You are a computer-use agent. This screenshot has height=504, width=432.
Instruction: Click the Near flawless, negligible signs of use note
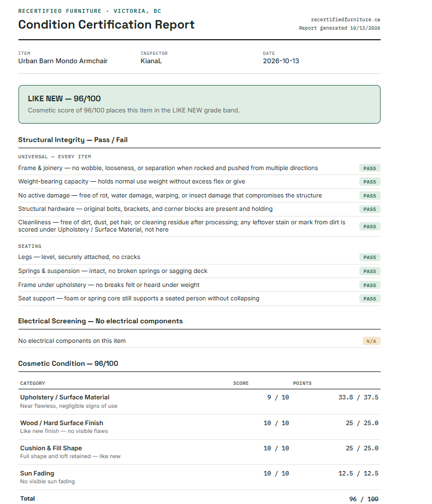69,406
